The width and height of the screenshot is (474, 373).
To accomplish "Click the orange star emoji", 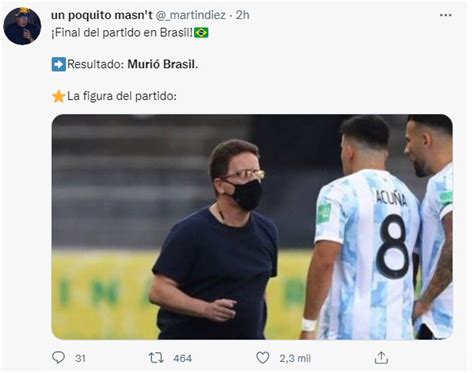I will coord(59,96).
